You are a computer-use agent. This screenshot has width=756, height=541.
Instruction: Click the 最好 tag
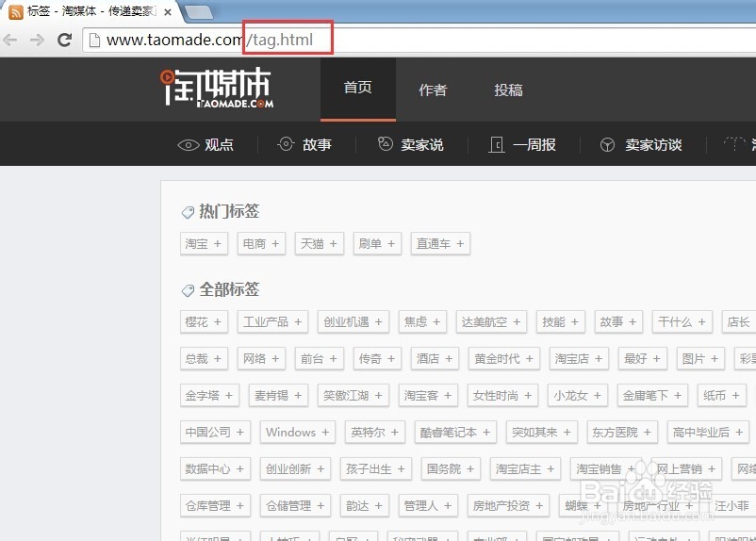click(642, 358)
